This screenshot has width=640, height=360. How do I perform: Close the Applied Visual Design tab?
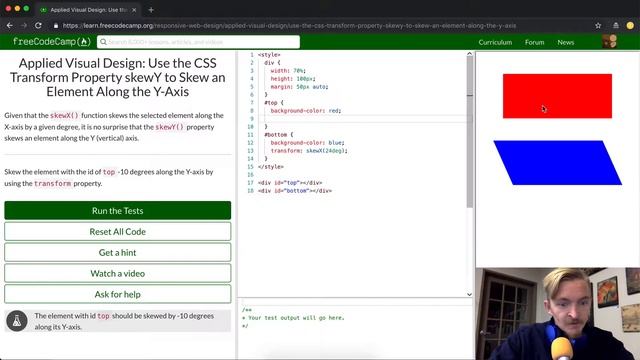tap(134, 10)
